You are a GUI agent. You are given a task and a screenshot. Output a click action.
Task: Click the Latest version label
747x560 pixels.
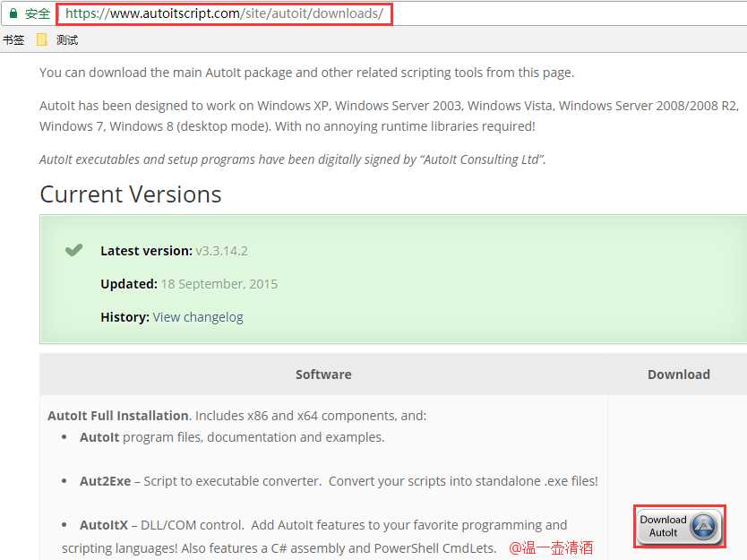click(146, 251)
